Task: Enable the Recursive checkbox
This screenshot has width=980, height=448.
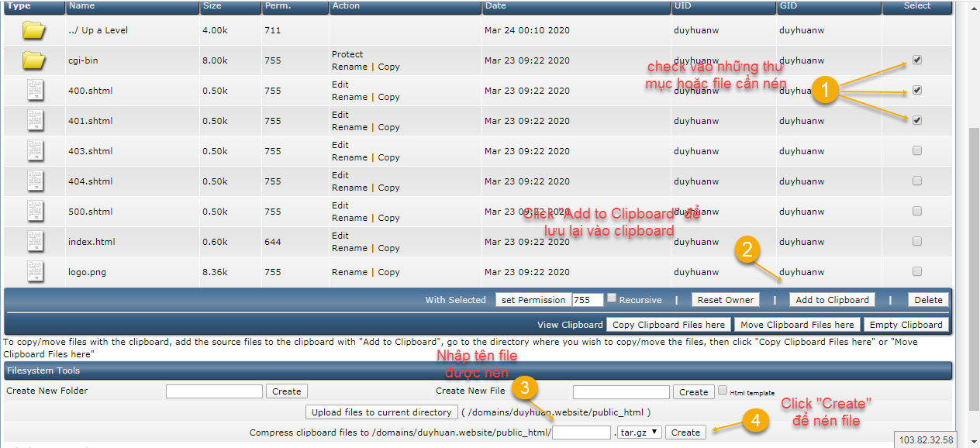Action: coord(612,298)
